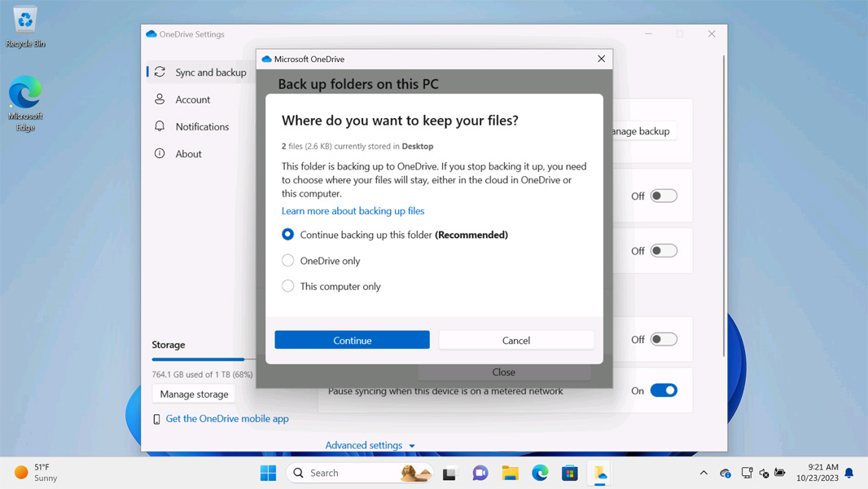Click Learn more about backing up files
868x489 pixels.
tap(353, 210)
